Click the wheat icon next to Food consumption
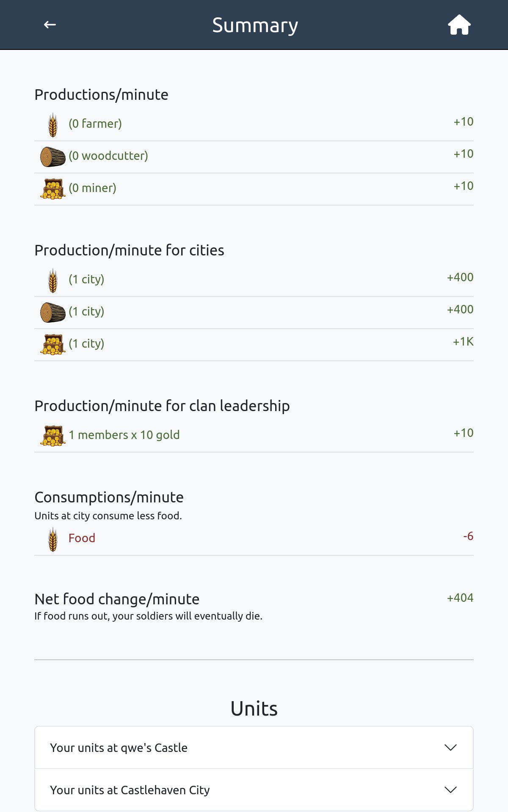Image resolution: width=508 pixels, height=812 pixels. pos(53,539)
